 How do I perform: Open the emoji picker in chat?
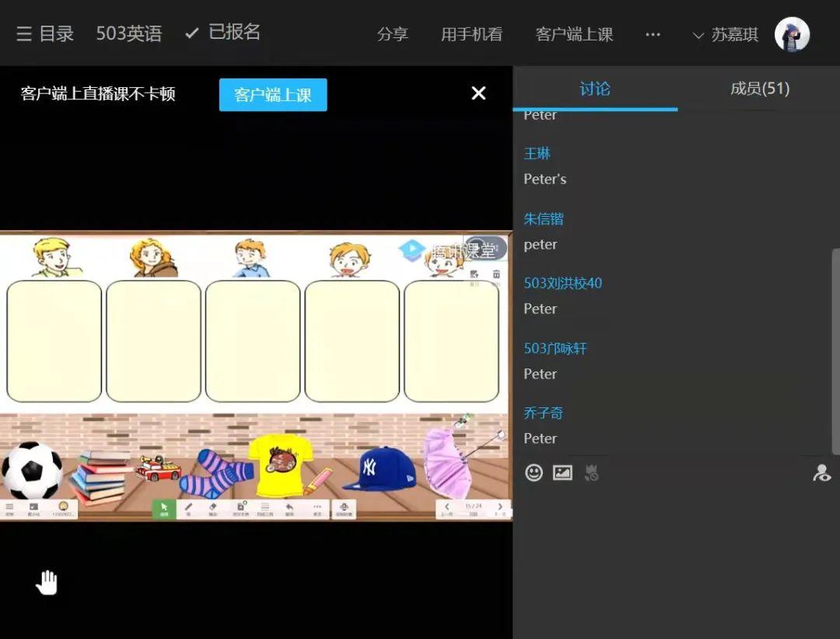(534, 472)
